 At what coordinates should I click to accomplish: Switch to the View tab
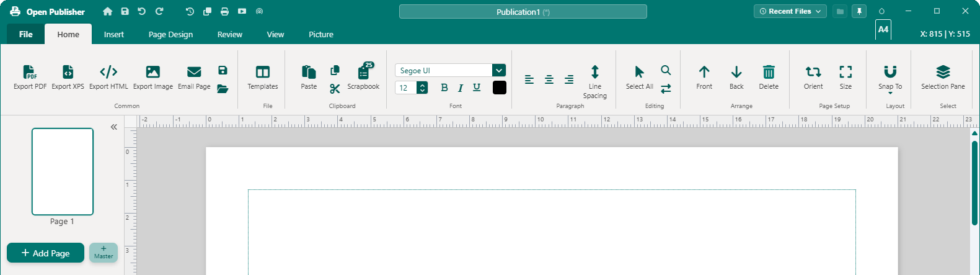click(275, 34)
